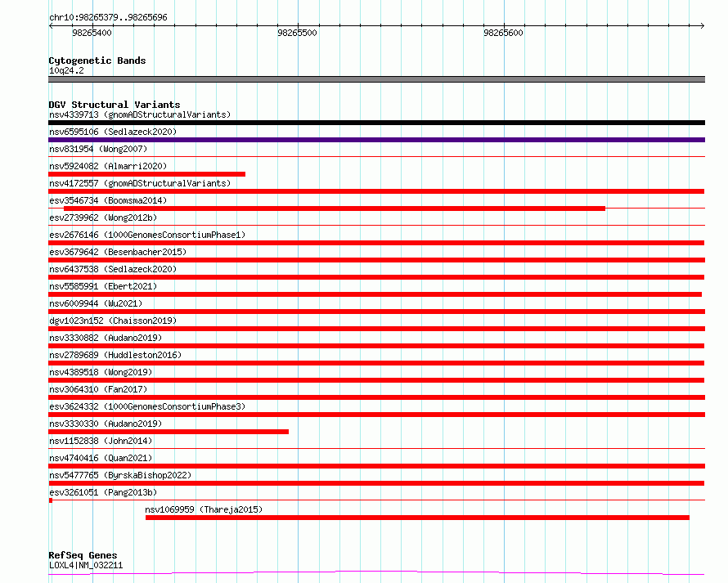Click the RefSeq Genes track heading
Image resolution: width=728 pixels, height=583 pixels.
(83, 555)
